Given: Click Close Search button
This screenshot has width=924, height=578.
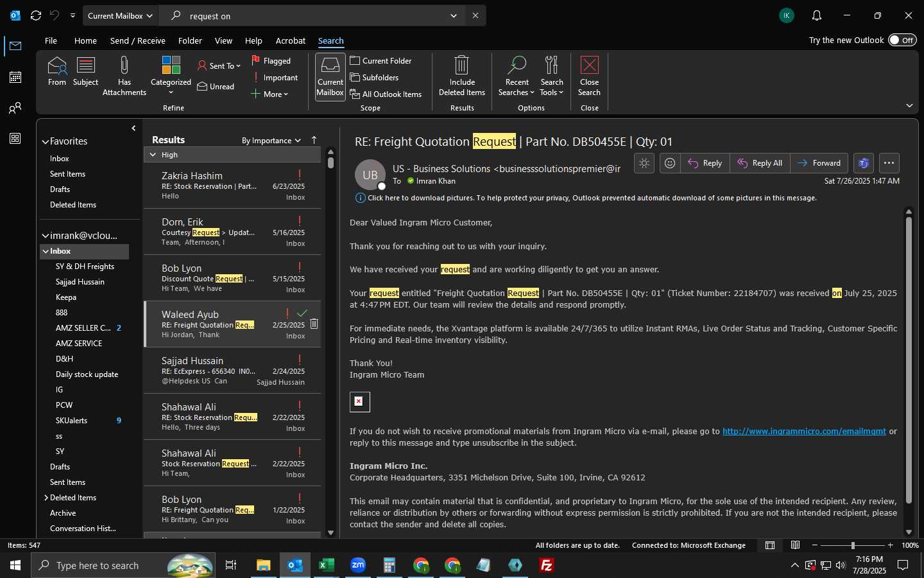Looking at the screenshot, I should point(589,76).
